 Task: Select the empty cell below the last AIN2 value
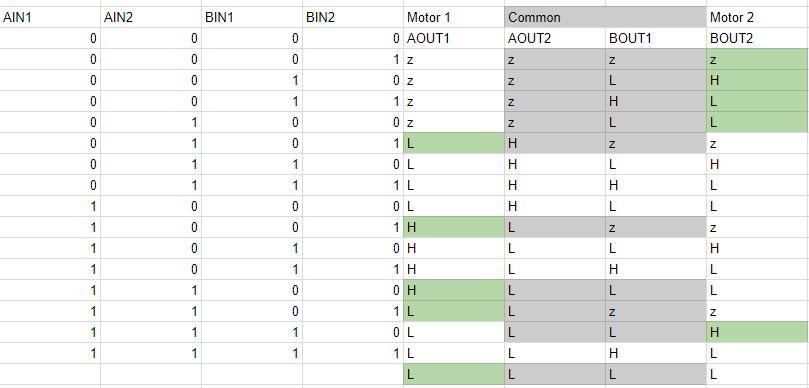151,375
